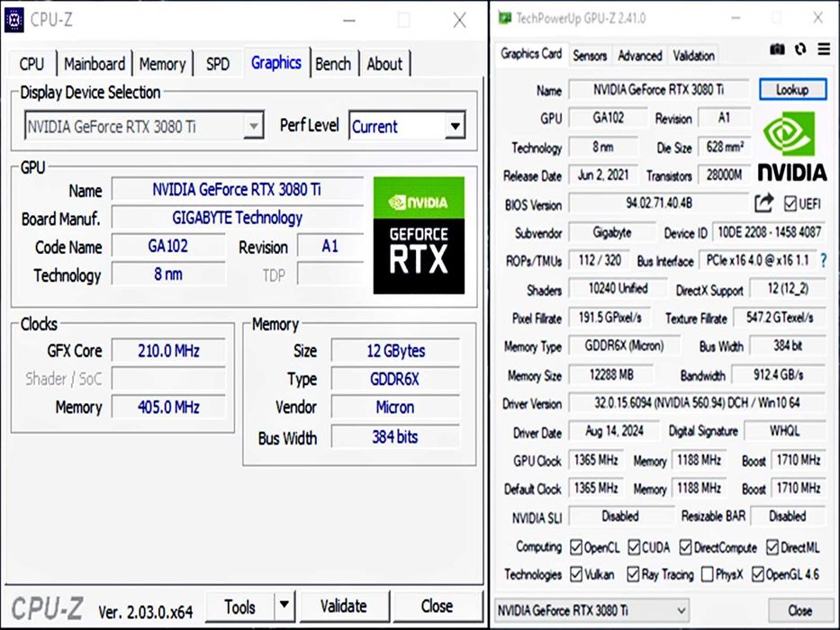Switch to the Sensors tab in GPU-Z
The height and width of the screenshot is (630, 840).
coord(590,55)
